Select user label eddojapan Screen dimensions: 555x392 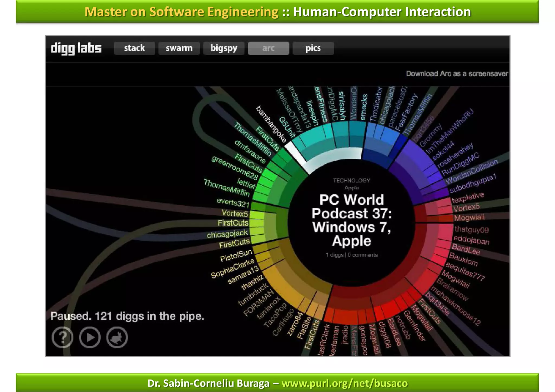point(471,240)
